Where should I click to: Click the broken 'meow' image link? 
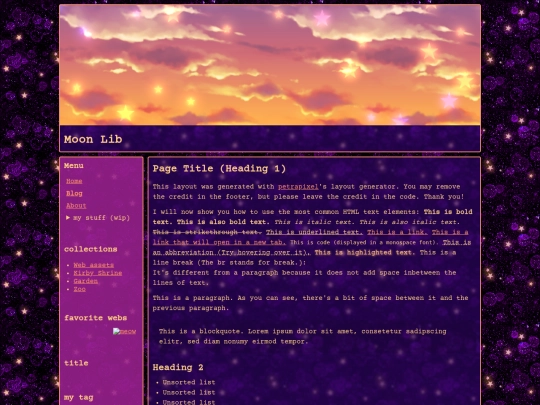pyautogui.click(x=124, y=331)
